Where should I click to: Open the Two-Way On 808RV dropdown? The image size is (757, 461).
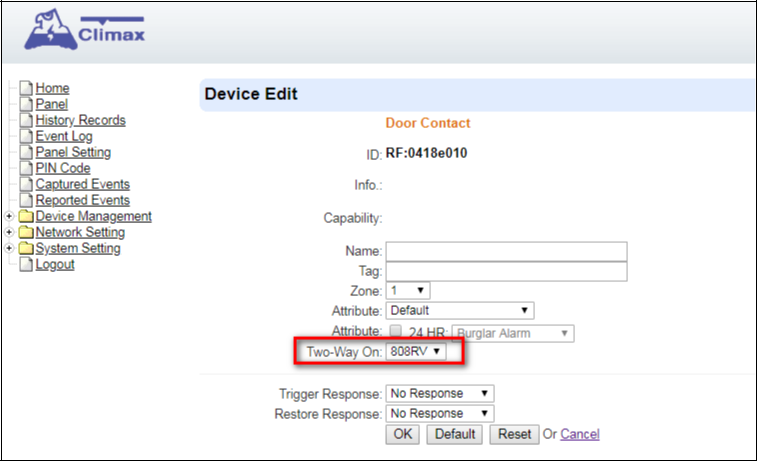[x=416, y=351]
